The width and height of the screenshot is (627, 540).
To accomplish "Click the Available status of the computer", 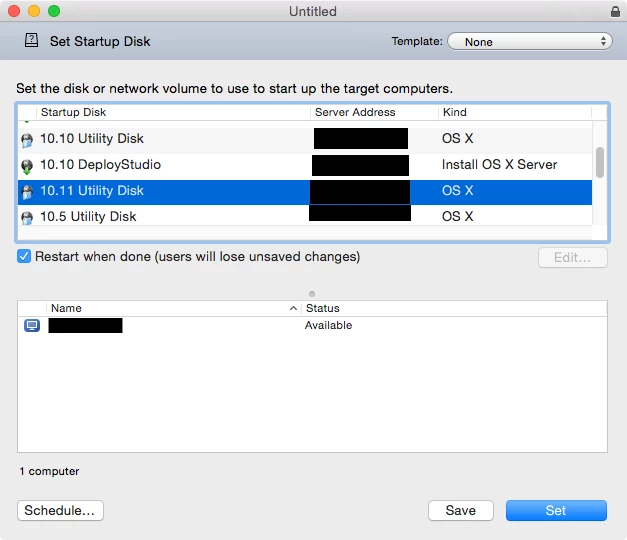I will point(328,325).
